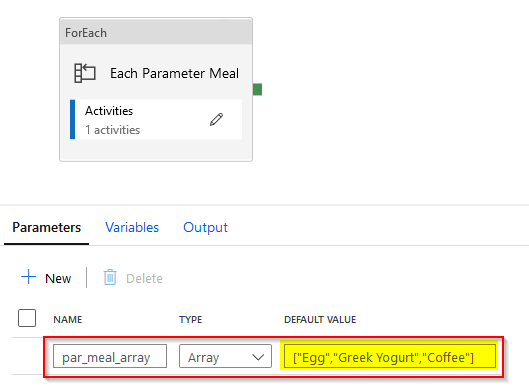This screenshot has width=529, height=389.
Task: Edit activities using the pencil icon
Action: click(x=216, y=119)
